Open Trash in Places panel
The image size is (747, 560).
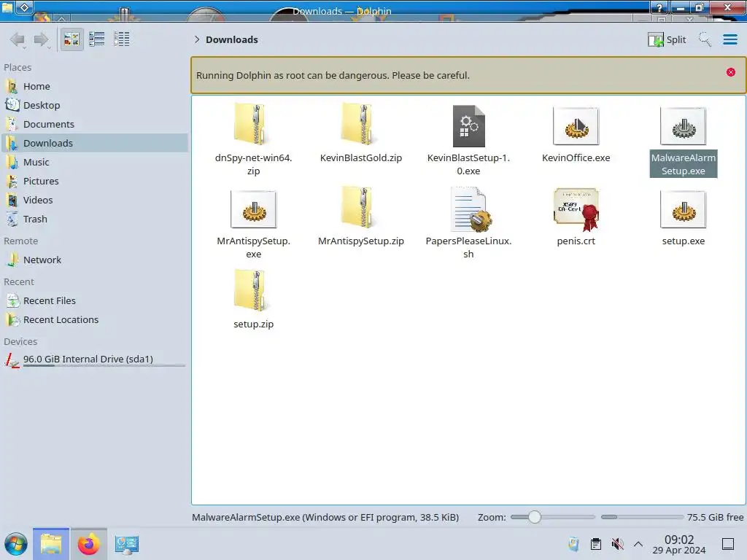tap(94, 219)
